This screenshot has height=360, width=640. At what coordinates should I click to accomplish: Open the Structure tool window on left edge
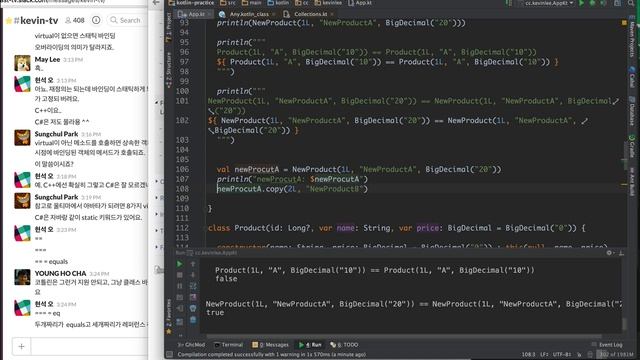(x=169, y=70)
